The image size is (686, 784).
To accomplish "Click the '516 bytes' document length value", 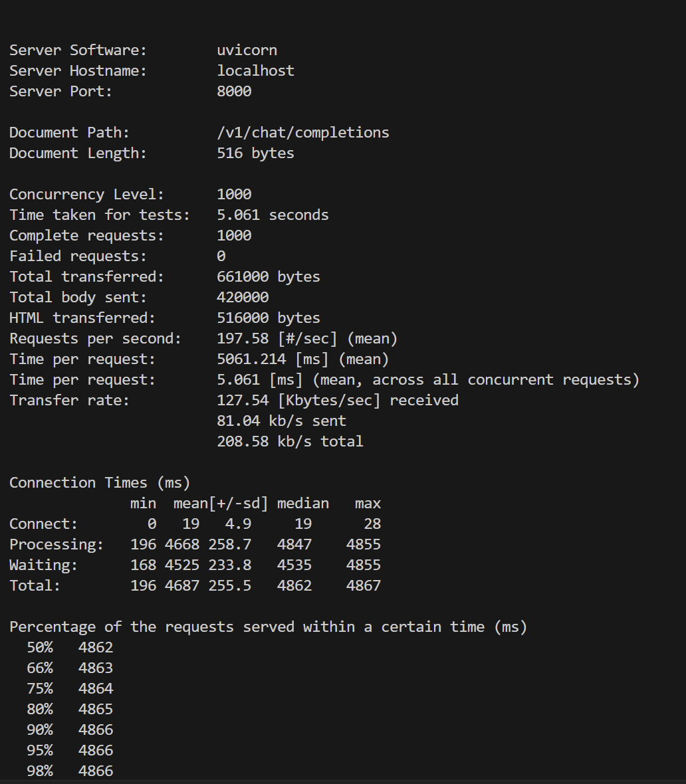I will pyautogui.click(x=255, y=153).
